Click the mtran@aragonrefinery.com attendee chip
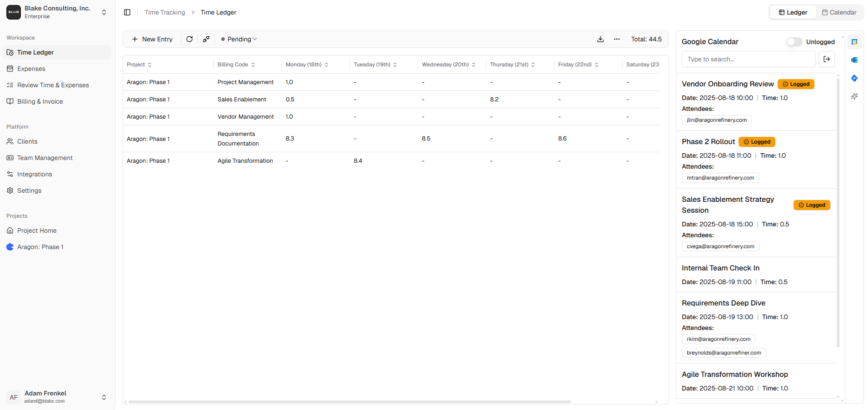The height and width of the screenshot is (410, 868). click(720, 178)
